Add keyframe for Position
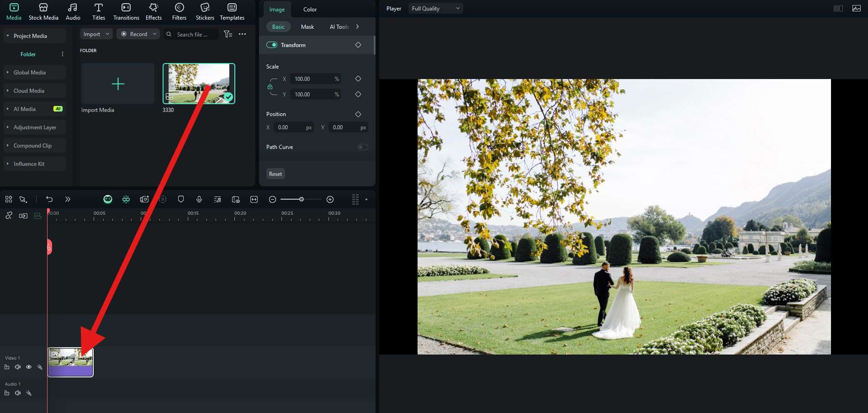Screen dimensions: 868x413 tap(358, 114)
